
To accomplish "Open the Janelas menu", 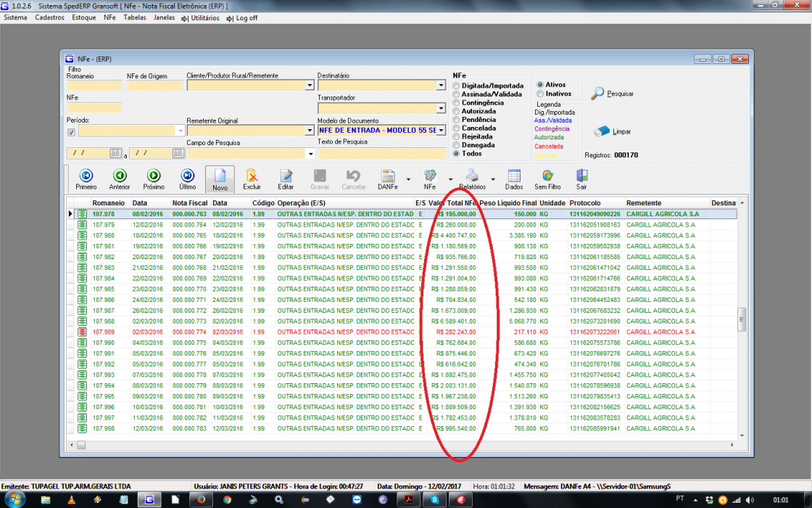I will 164,17.
